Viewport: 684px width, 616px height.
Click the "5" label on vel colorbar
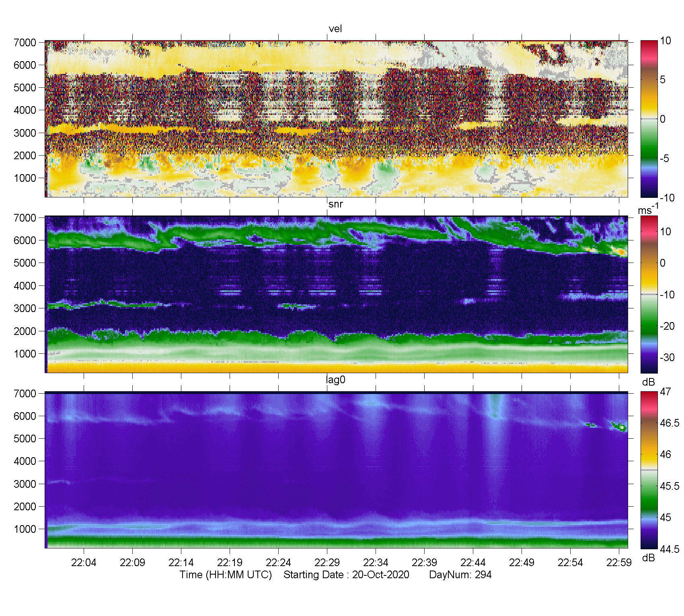663,80
